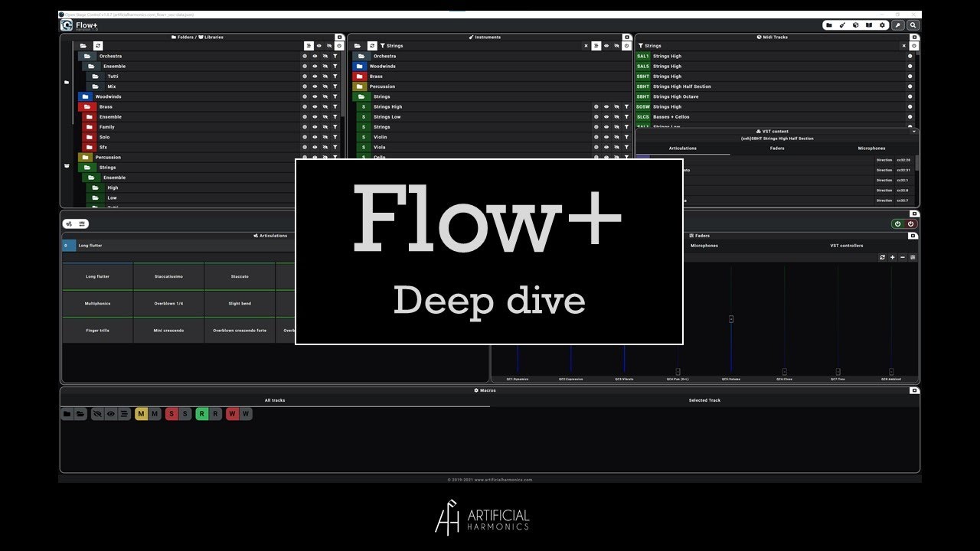
Task: Toggle eye icon on the Solo folder row
Action: click(315, 137)
